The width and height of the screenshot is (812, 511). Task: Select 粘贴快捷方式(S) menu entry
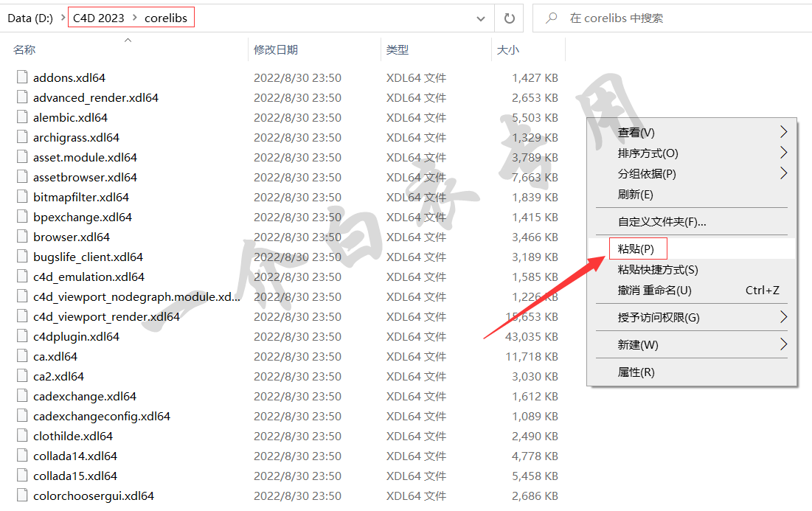tap(691, 269)
